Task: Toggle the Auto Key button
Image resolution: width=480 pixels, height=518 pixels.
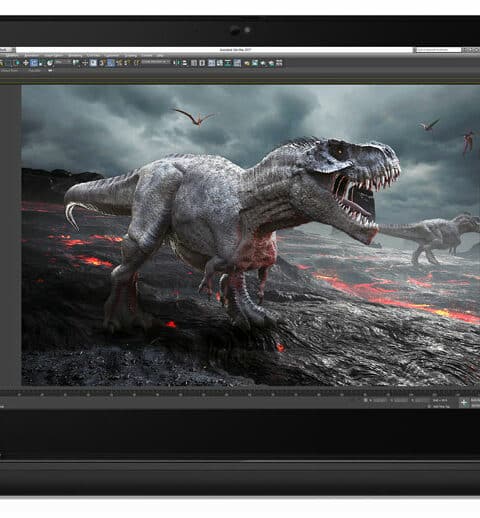Action: (476, 400)
